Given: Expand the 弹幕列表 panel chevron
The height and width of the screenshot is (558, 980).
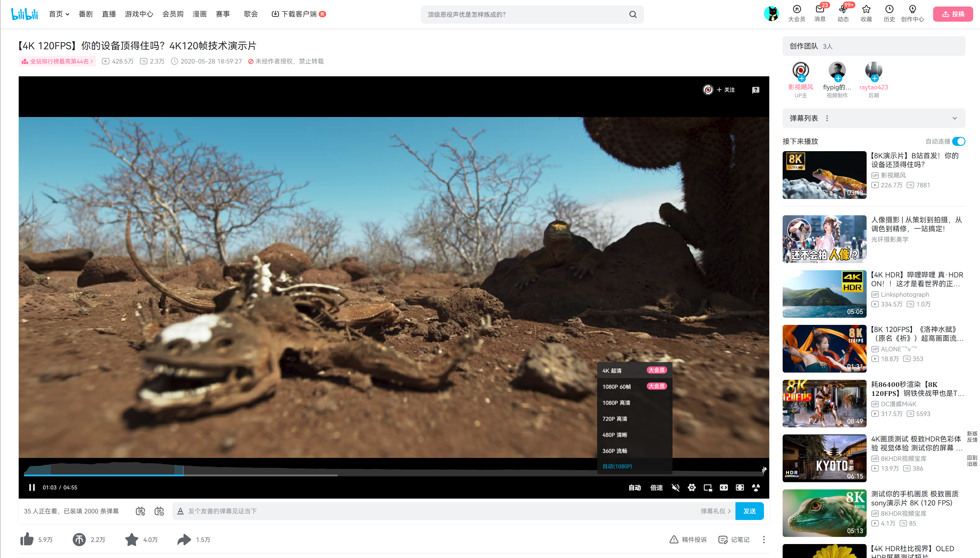Looking at the screenshot, I should tap(955, 118).
